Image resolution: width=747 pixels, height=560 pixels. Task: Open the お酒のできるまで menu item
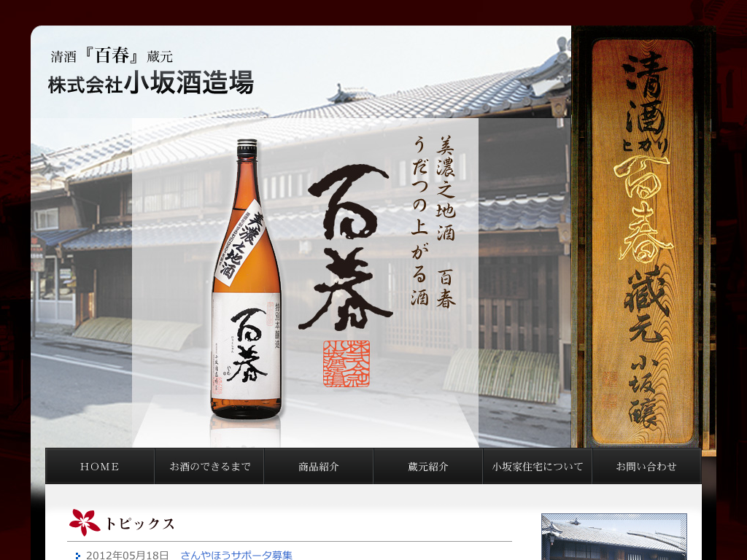pos(209,467)
